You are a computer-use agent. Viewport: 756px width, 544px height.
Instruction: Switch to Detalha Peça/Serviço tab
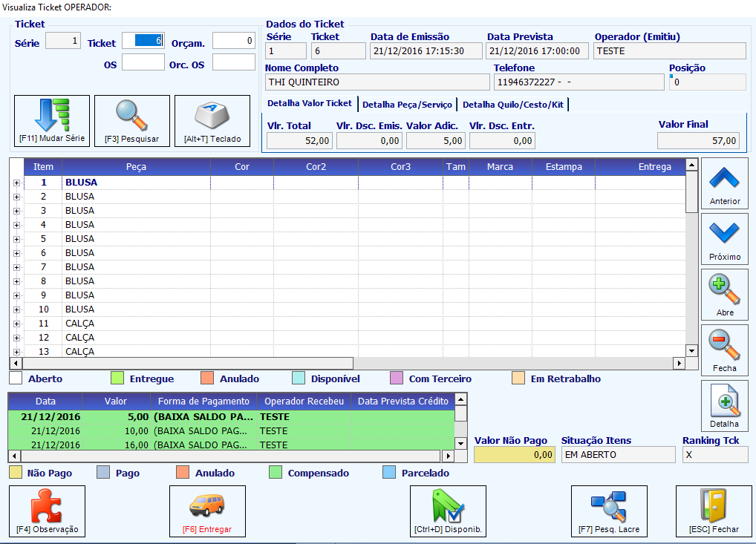tap(407, 105)
